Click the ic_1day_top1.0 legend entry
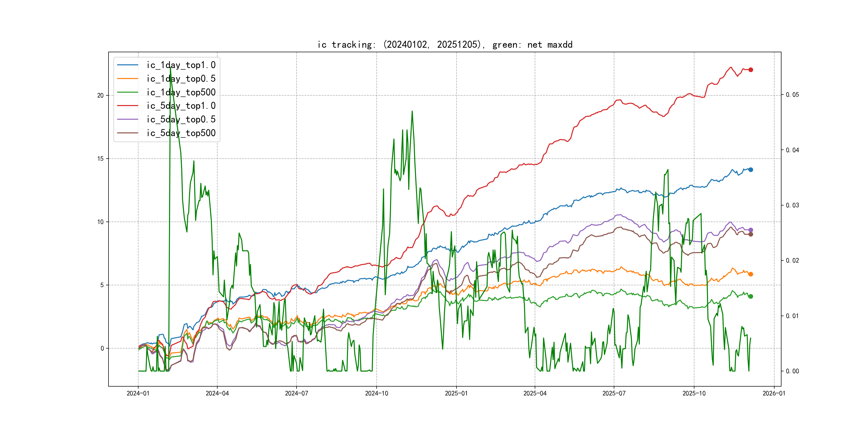The height and width of the screenshot is (434, 868). pyautogui.click(x=181, y=65)
